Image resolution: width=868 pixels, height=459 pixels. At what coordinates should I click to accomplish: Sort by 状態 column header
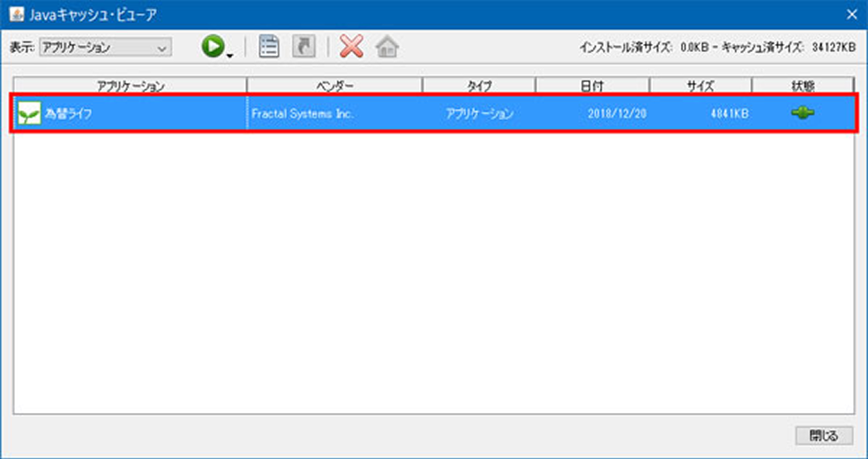coord(803,86)
